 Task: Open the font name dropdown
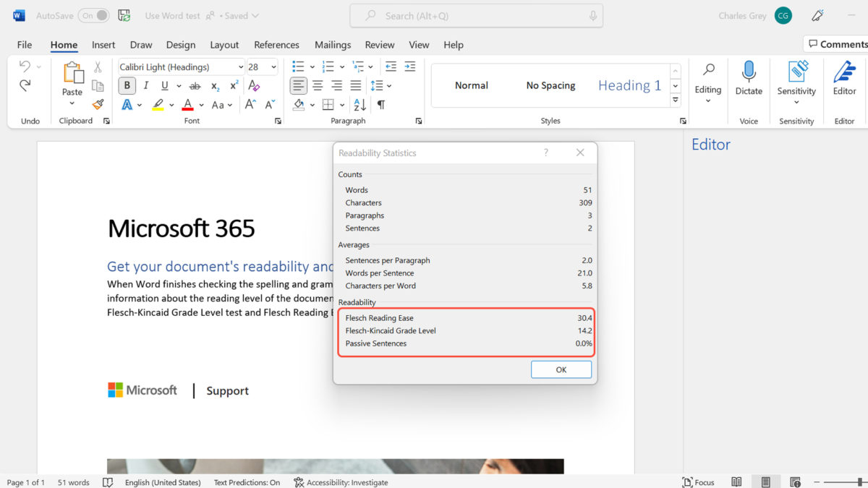click(242, 67)
